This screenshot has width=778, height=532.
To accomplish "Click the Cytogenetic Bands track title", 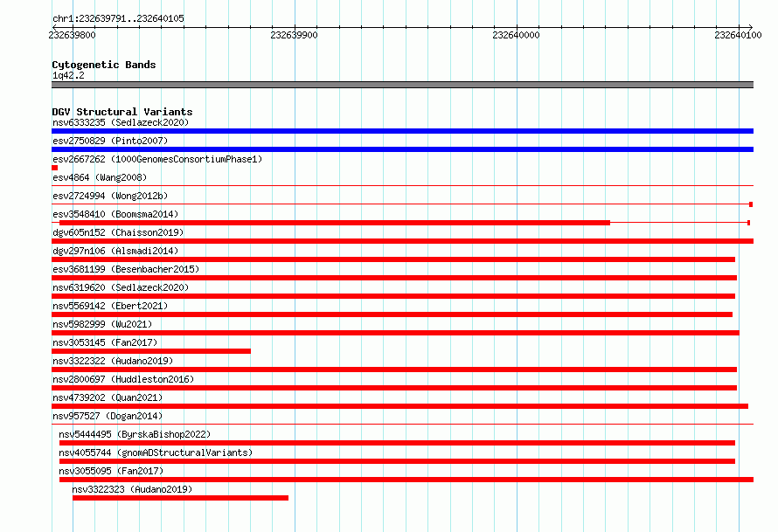I will [104, 65].
